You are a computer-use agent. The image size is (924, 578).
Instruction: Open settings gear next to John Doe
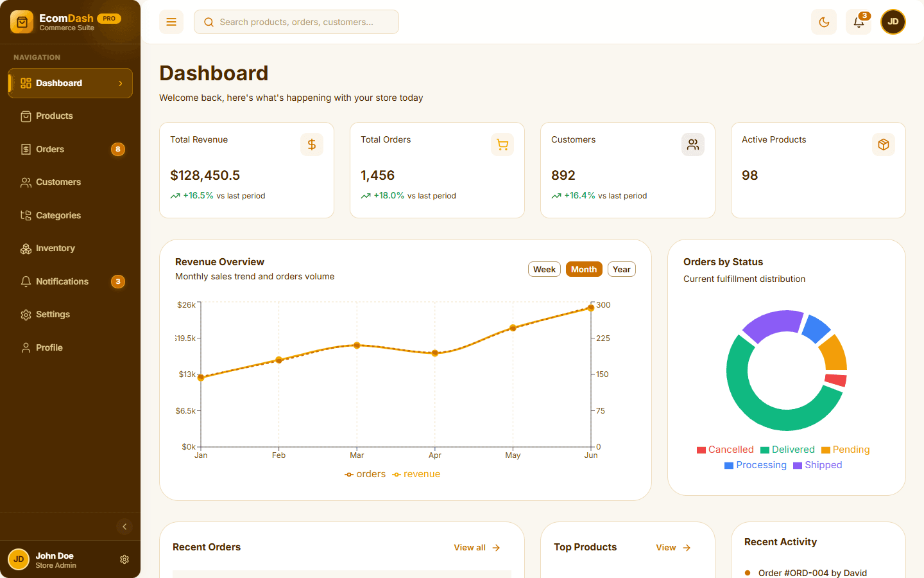click(x=124, y=559)
